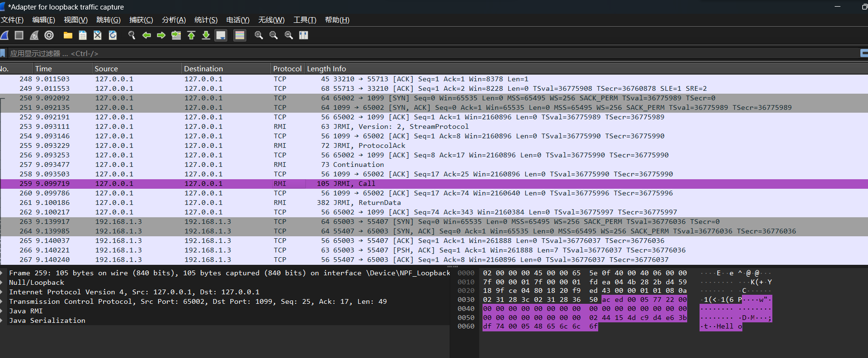The height and width of the screenshot is (358, 868).
Task: Zoom in the main window text
Action: click(x=259, y=35)
